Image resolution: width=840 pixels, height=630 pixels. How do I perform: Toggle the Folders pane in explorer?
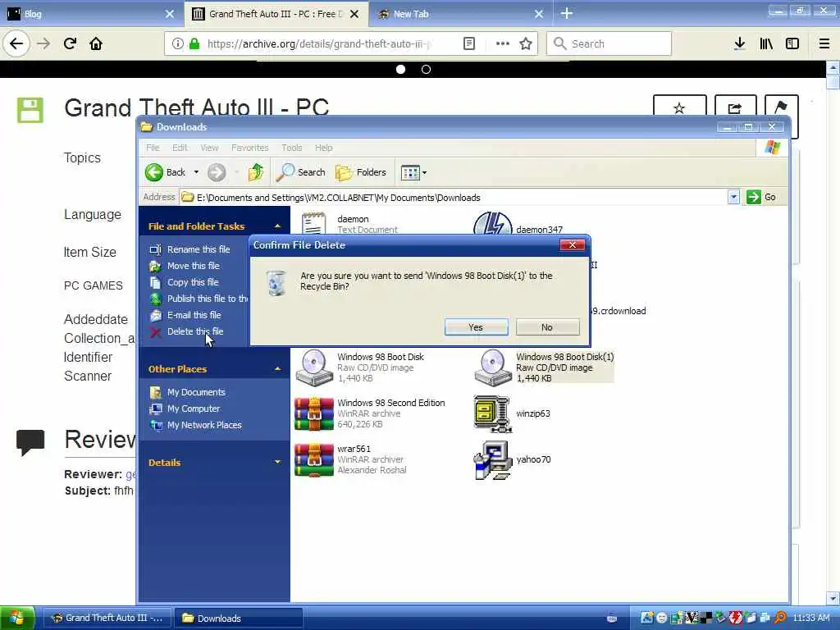361,172
